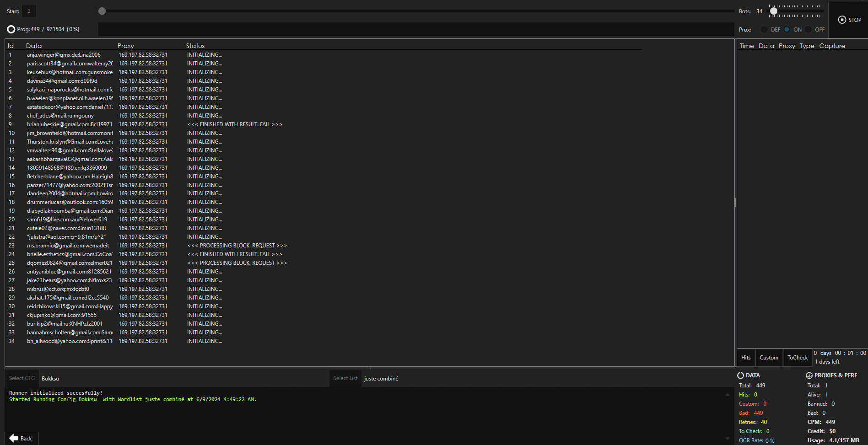
Task: Select the ON proxy radio button
Action: (787, 30)
